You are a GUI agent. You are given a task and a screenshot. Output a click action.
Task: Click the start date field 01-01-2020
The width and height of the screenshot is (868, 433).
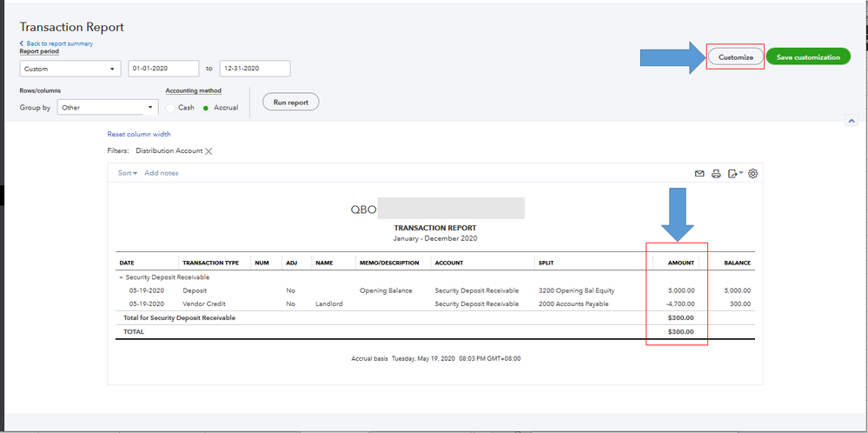[x=163, y=69]
